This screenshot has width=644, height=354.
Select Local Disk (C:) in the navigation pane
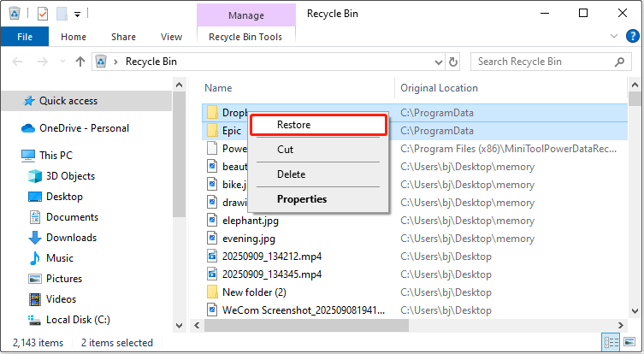75,320
